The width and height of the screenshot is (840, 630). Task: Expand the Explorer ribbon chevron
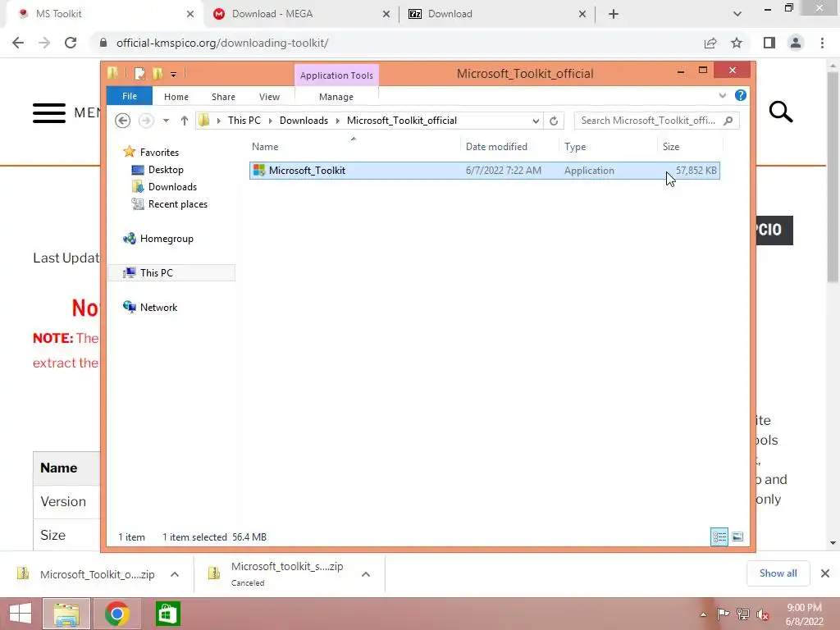(722, 95)
